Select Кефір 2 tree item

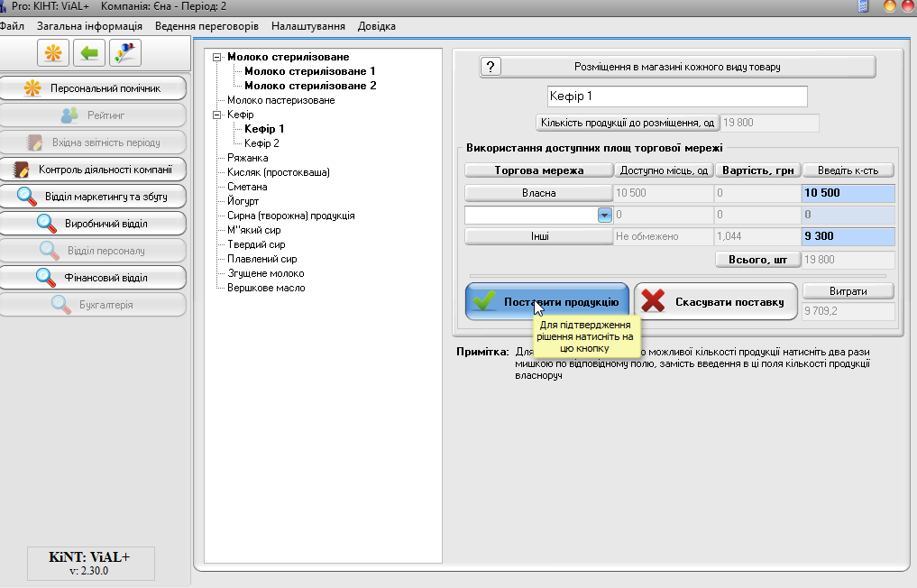[261, 143]
